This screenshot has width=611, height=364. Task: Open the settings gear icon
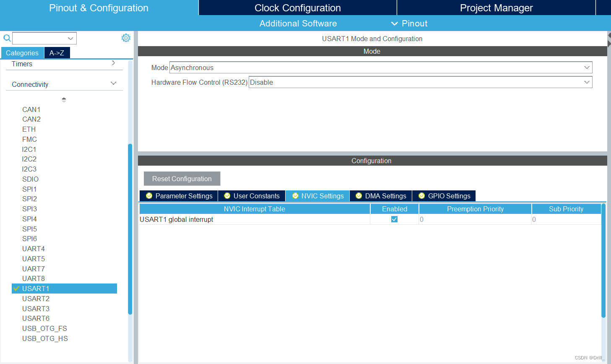point(126,38)
